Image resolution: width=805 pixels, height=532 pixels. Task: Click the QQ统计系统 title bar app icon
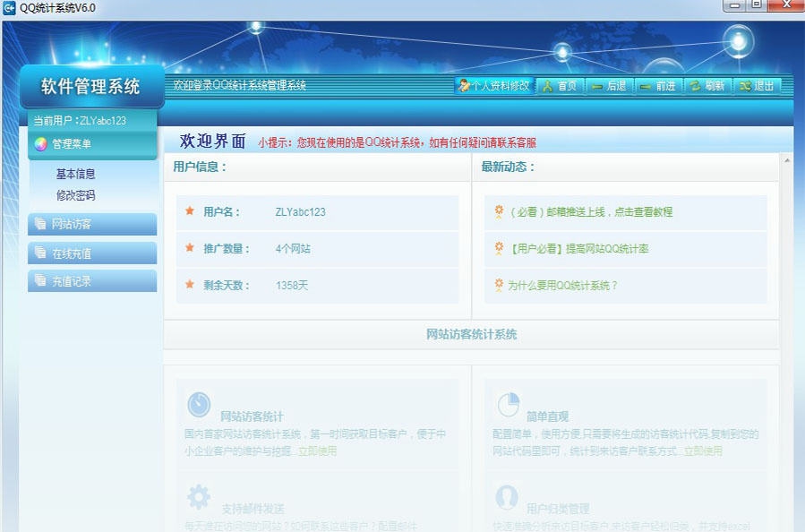pyautogui.click(x=11, y=7)
